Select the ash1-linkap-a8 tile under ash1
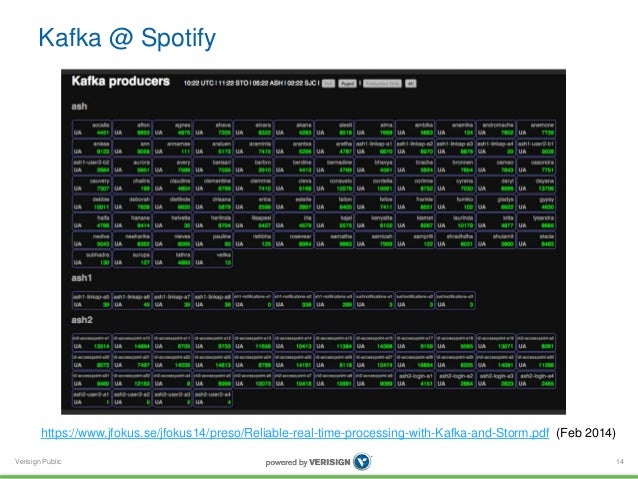This screenshot has width=638, height=479. coord(213,301)
